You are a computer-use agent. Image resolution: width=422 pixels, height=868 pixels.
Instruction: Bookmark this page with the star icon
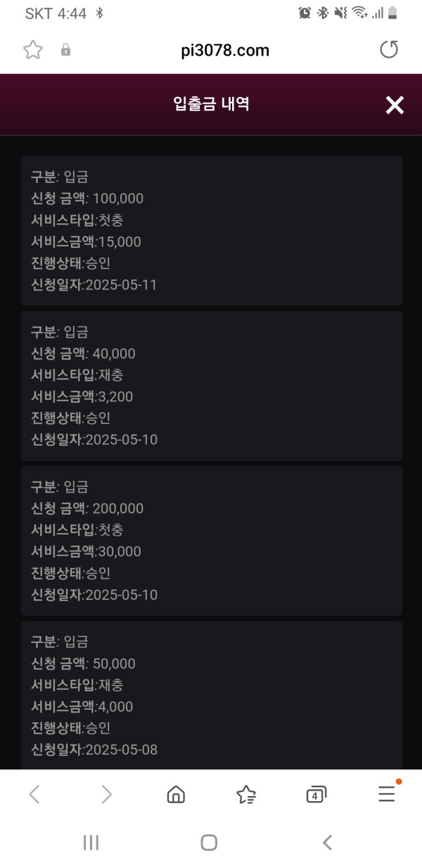33,50
